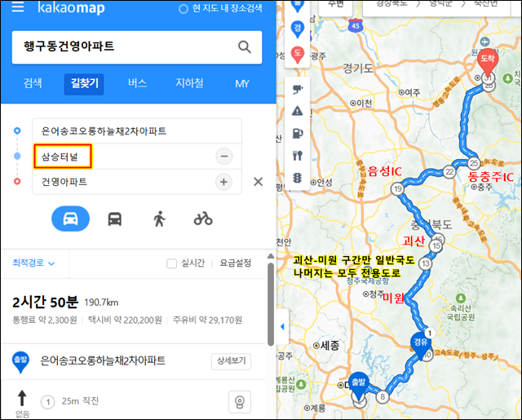Switch to the 길찾기 tab
Screen dimensions: 522x420
pos(84,84)
